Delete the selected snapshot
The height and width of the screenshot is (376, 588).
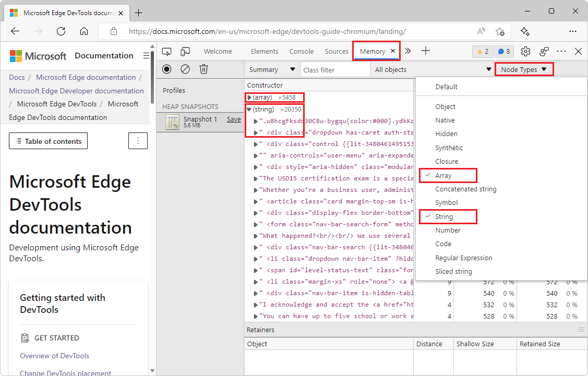point(203,69)
